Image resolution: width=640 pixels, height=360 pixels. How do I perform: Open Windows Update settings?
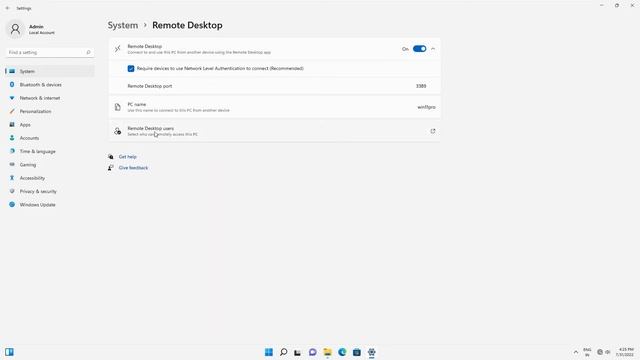tap(49, 205)
